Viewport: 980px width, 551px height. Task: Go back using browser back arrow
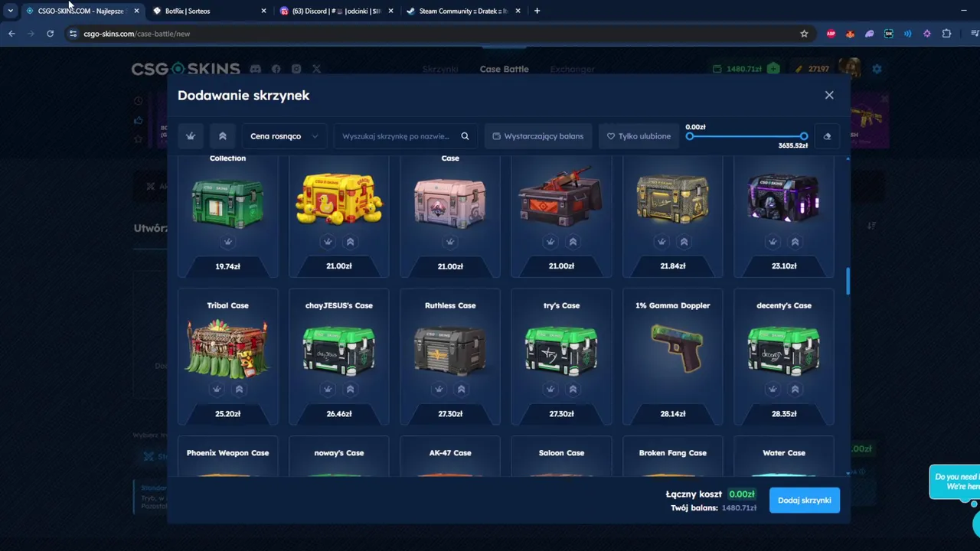pyautogui.click(x=11, y=34)
